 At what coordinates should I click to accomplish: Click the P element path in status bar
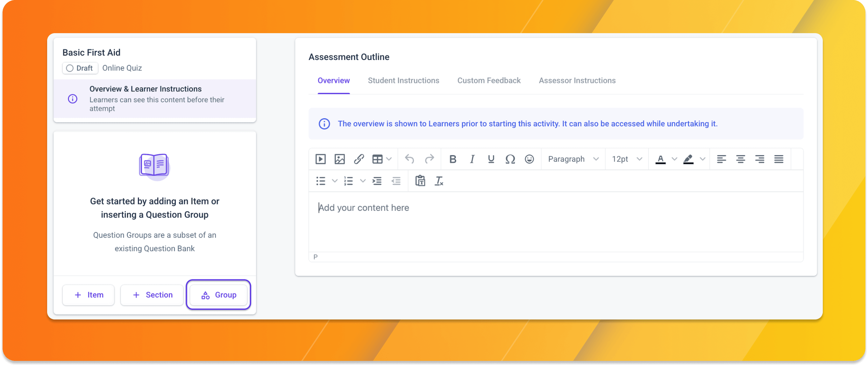(316, 257)
